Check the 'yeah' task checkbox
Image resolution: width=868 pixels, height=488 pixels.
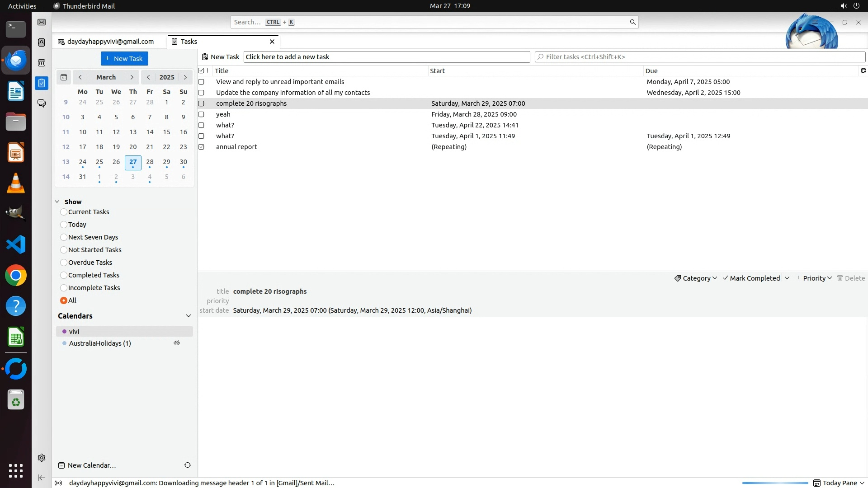coord(202,114)
